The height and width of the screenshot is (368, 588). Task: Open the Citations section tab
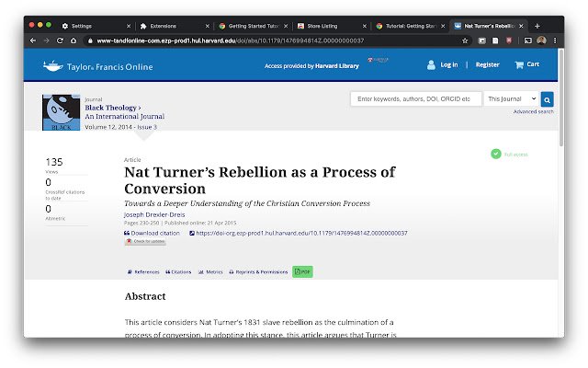click(178, 272)
